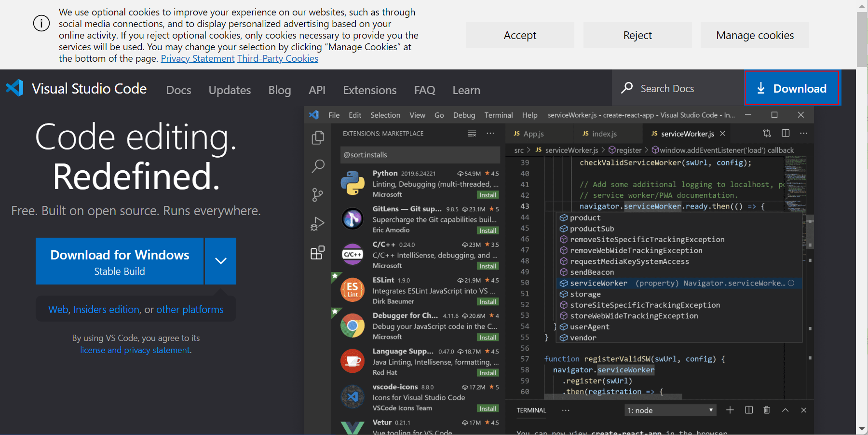The width and height of the screenshot is (868, 435).
Task: Click the clear extensions list icon in Marketplace header
Action: pyautogui.click(x=472, y=134)
